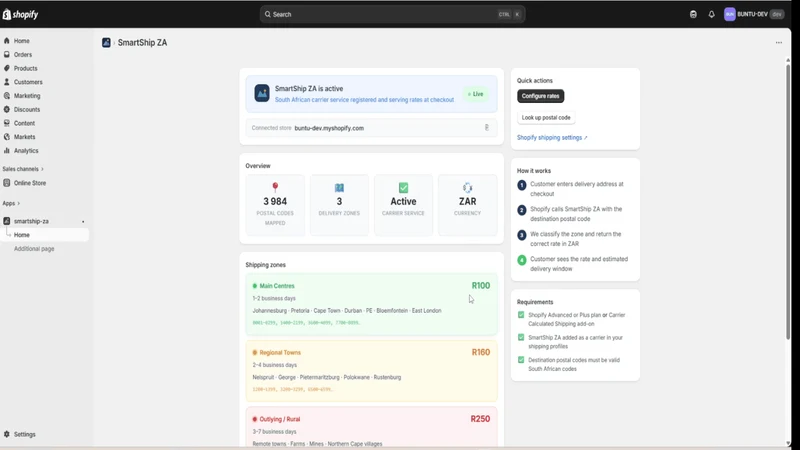This screenshot has width=800, height=450.
Task: Click the Configure rates button
Action: coord(540,96)
